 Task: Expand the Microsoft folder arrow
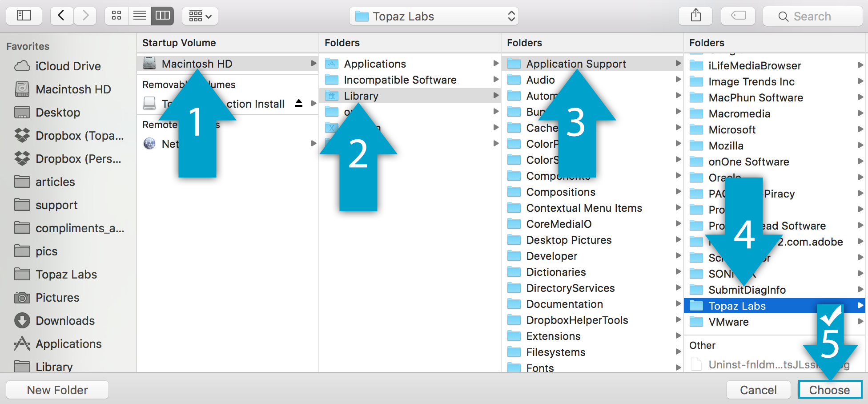[860, 129]
